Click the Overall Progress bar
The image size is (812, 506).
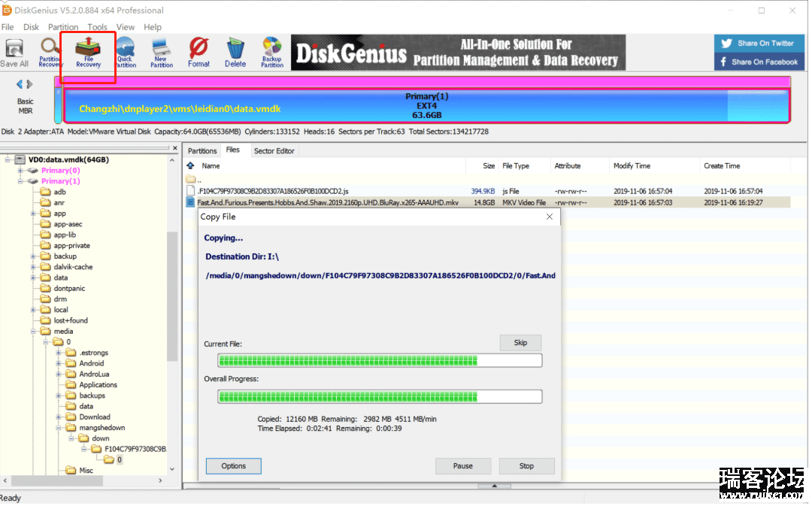[x=380, y=397]
